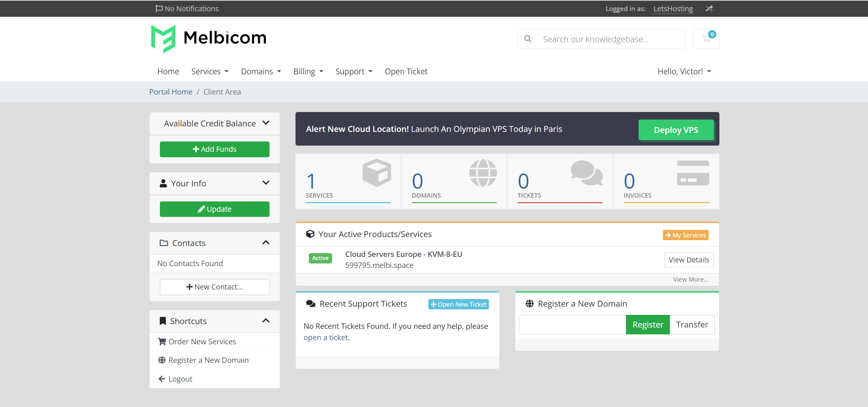The width and height of the screenshot is (868, 407).
Task: Click the Melbicom logo
Action: [x=209, y=38]
